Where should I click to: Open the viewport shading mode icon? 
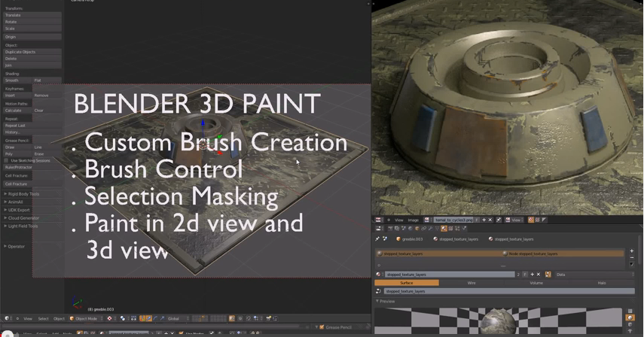click(x=123, y=318)
